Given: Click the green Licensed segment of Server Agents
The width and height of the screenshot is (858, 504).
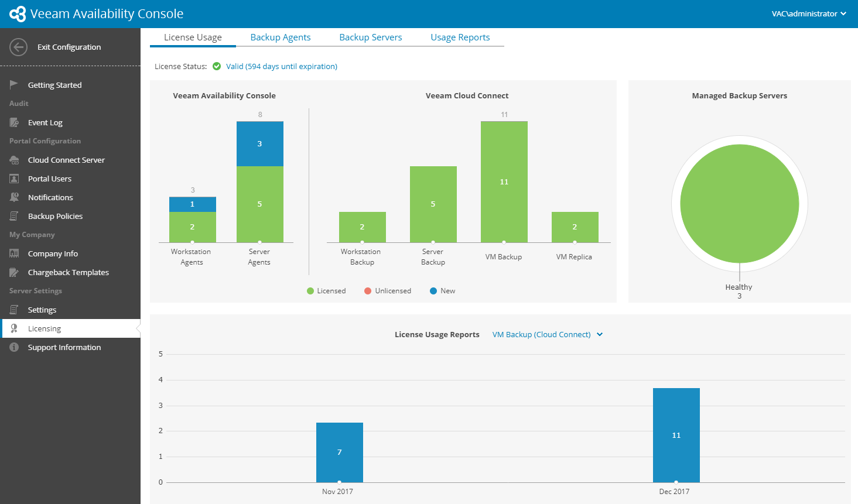Looking at the screenshot, I should [260, 204].
